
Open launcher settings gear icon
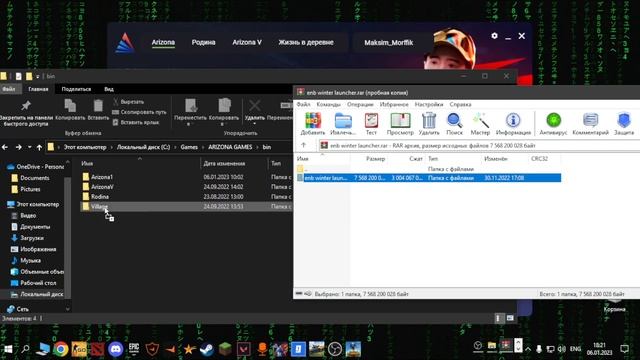click(x=494, y=36)
